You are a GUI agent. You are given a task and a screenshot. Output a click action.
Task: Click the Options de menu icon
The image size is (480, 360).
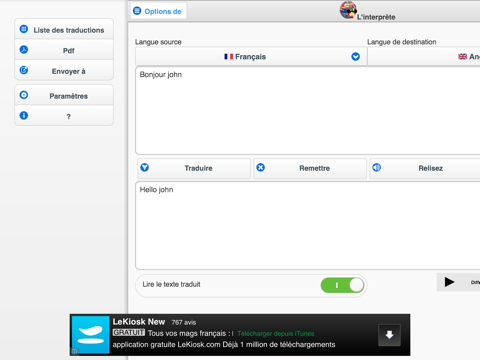137,11
